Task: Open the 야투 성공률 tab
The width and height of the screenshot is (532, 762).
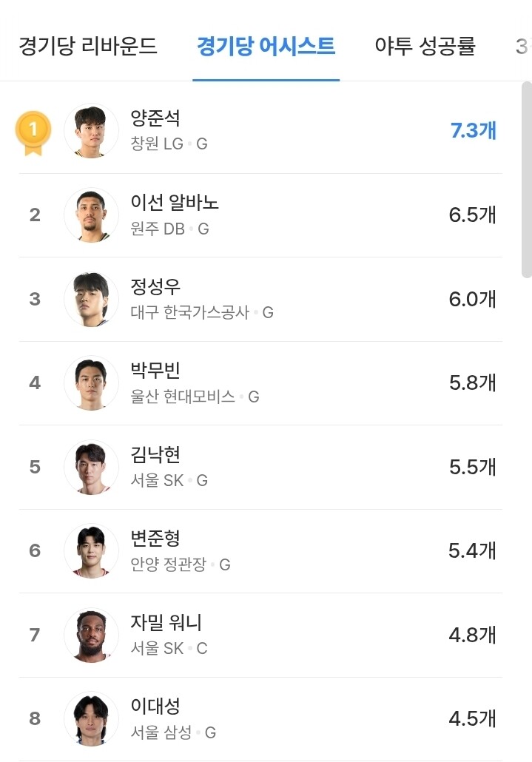Action: pos(425,47)
